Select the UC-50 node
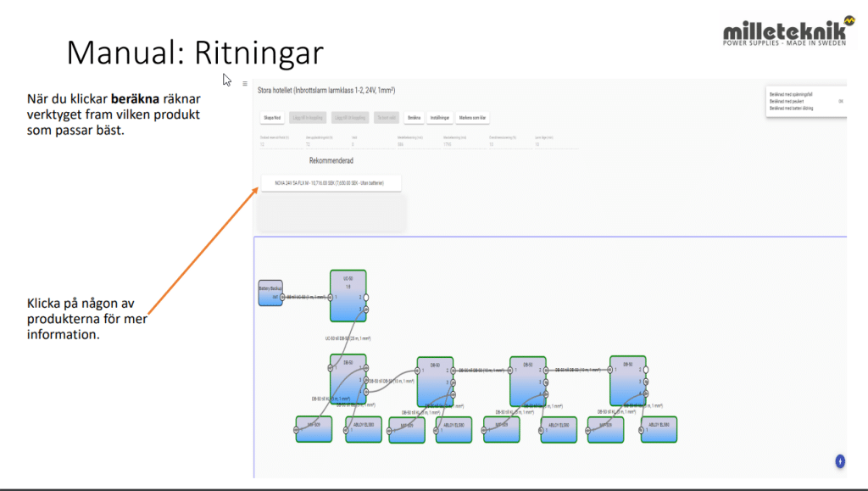Viewport: 868px width, 491px height. (x=348, y=296)
